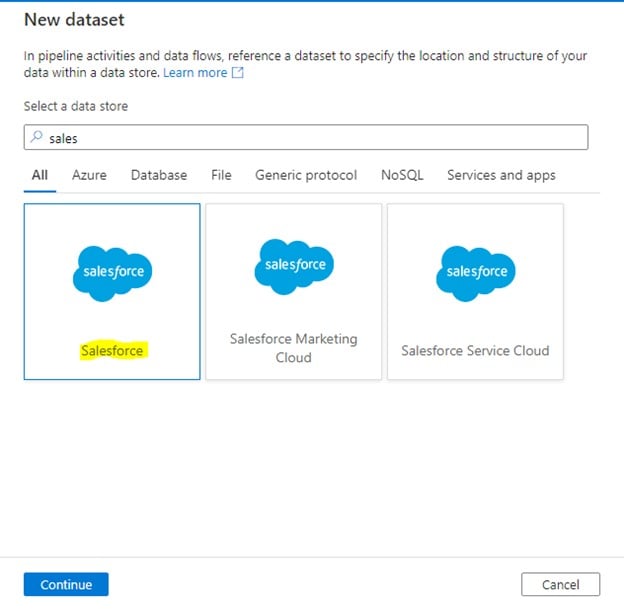
Task: Click the Salesforce Marketing Cloud label
Action: 294,348
